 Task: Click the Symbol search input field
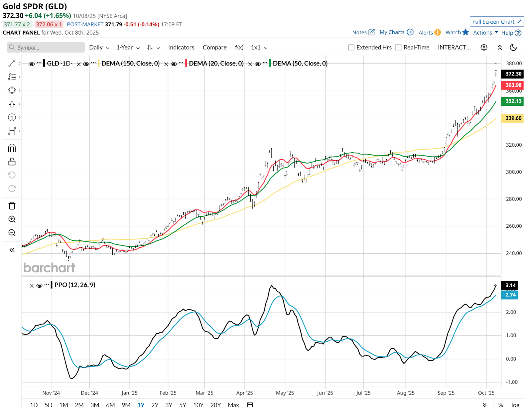46,47
